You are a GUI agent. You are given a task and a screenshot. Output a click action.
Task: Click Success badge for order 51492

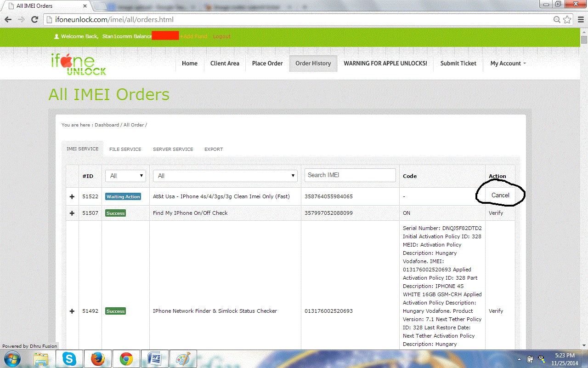(115, 311)
